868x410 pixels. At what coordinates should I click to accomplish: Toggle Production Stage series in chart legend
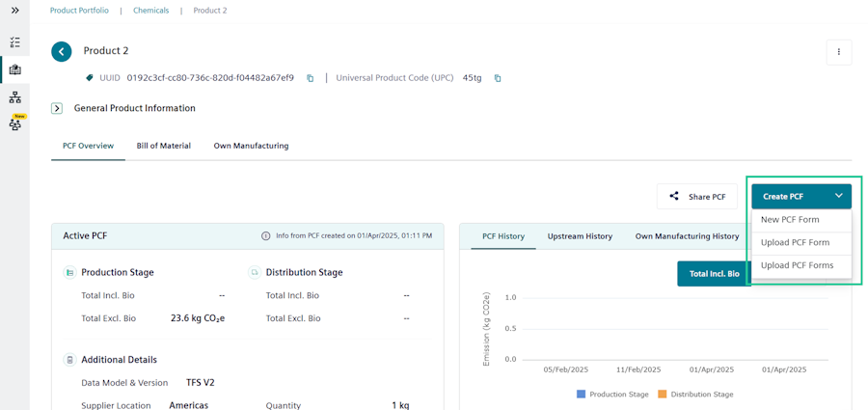point(612,395)
